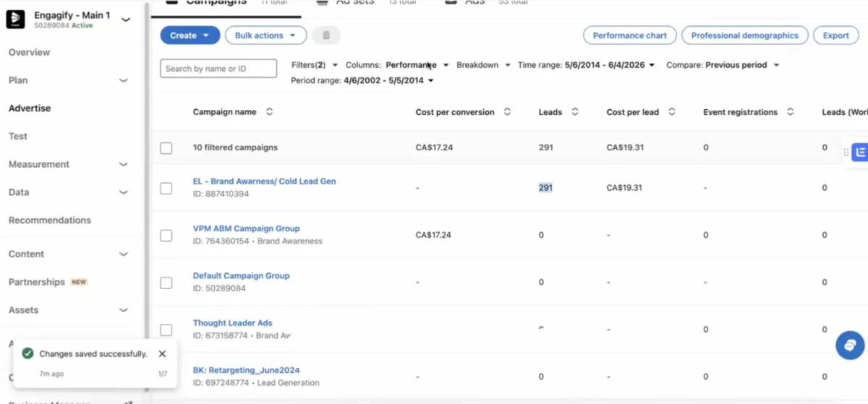Check the 10 filtered campaigns checkbox
868x404 pixels.
pos(166,148)
